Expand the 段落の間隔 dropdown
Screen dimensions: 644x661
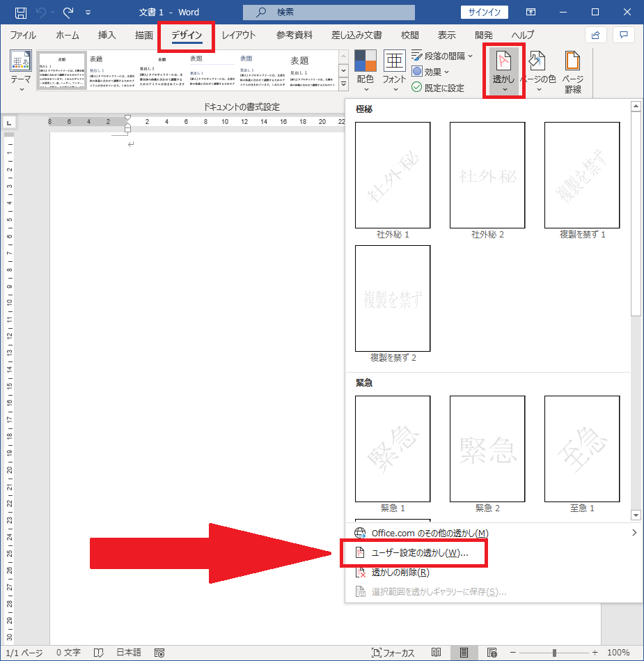point(442,56)
